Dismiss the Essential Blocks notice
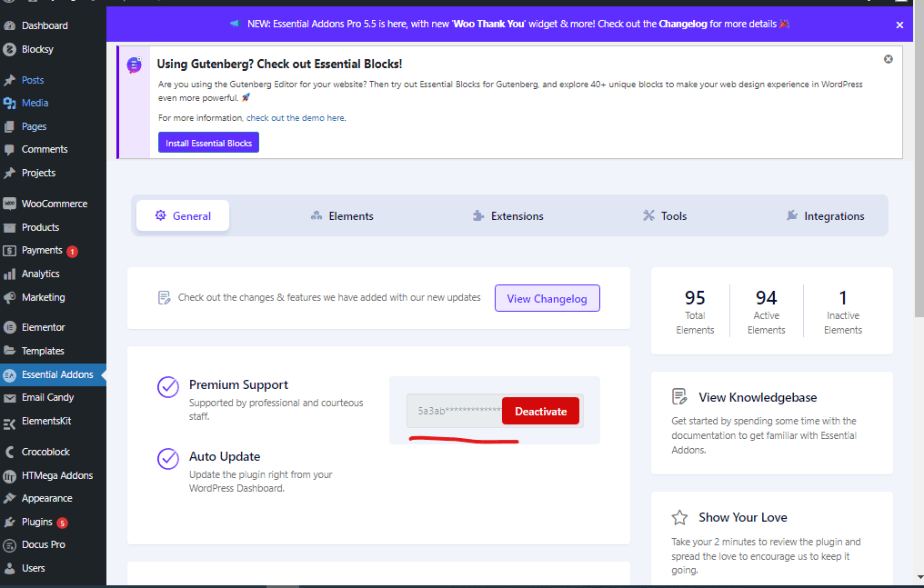924x588 pixels. [x=888, y=59]
